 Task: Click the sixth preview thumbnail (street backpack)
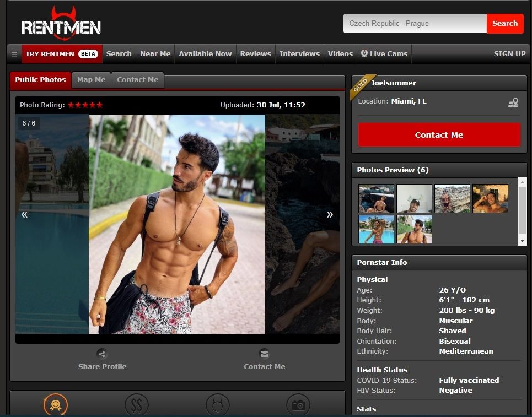pyautogui.click(x=414, y=230)
